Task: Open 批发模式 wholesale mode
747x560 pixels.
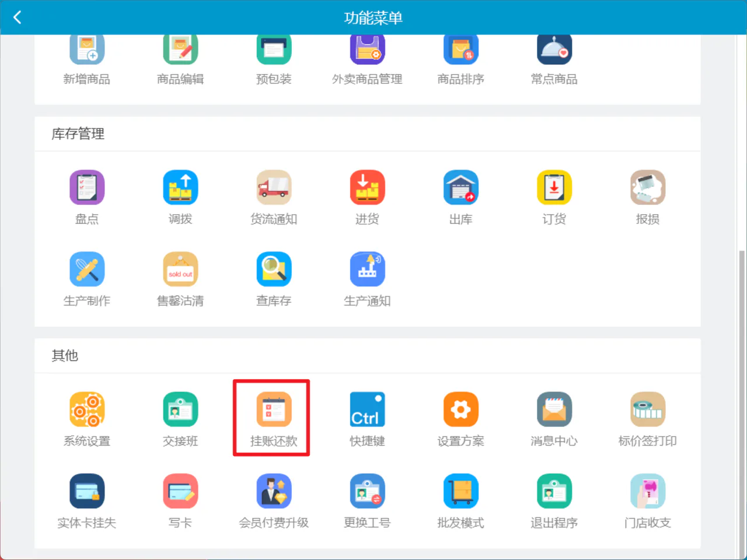Action: coord(460,501)
